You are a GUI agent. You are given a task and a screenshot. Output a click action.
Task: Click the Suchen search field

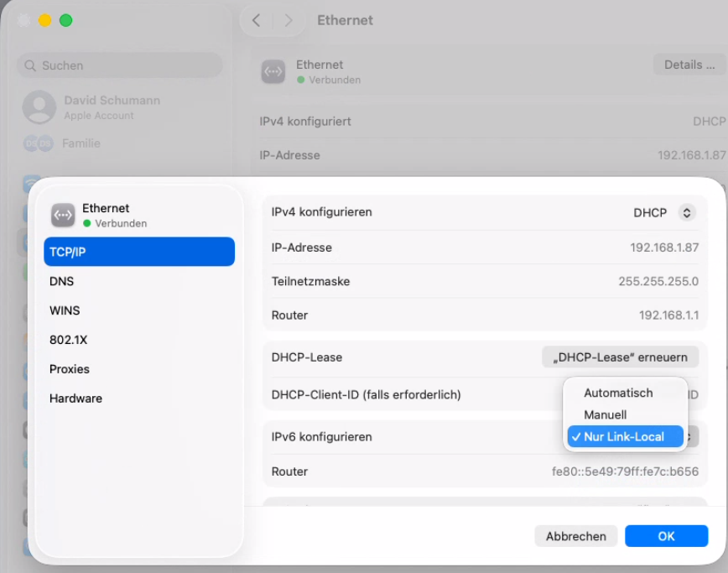119,65
